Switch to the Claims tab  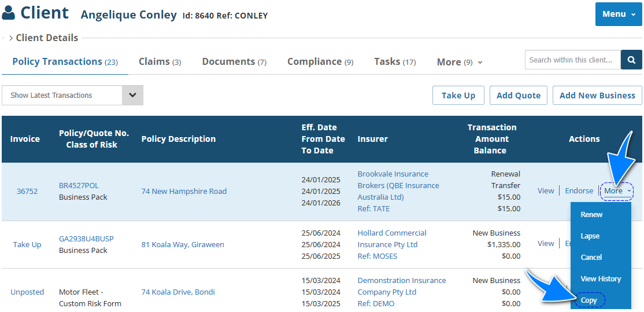160,61
